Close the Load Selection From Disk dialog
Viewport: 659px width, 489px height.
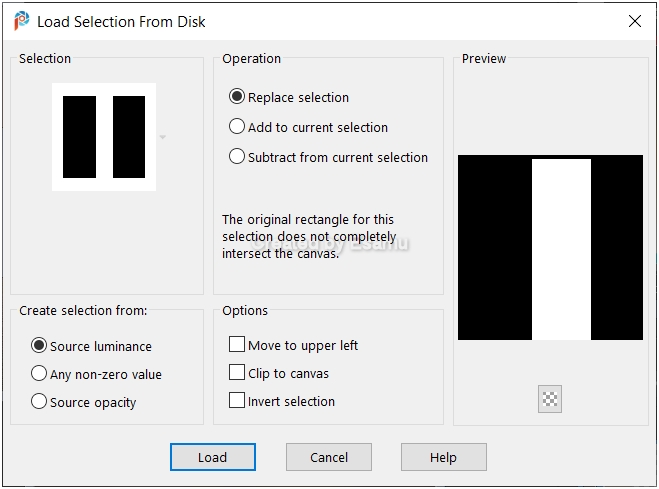pyautogui.click(x=635, y=21)
